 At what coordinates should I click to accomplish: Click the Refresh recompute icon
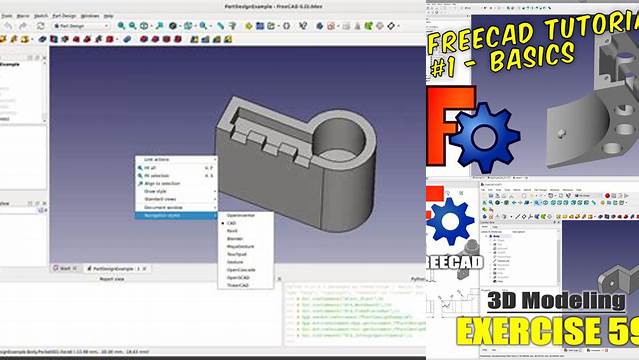tap(40, 26)
